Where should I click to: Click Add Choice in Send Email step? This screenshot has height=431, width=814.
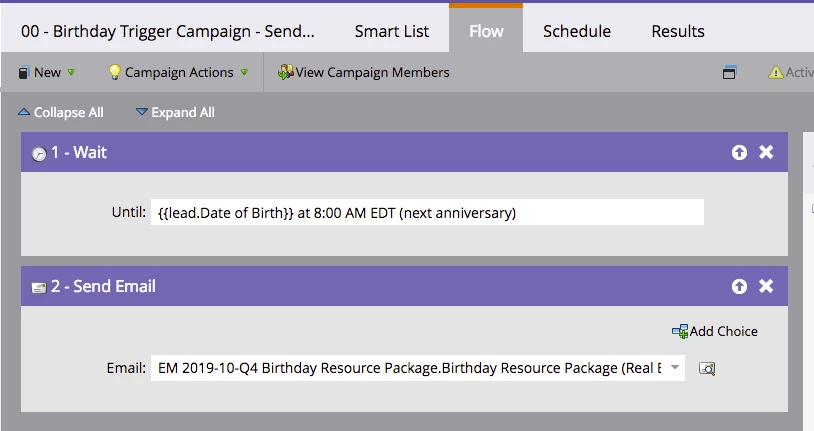coord(715,331)
